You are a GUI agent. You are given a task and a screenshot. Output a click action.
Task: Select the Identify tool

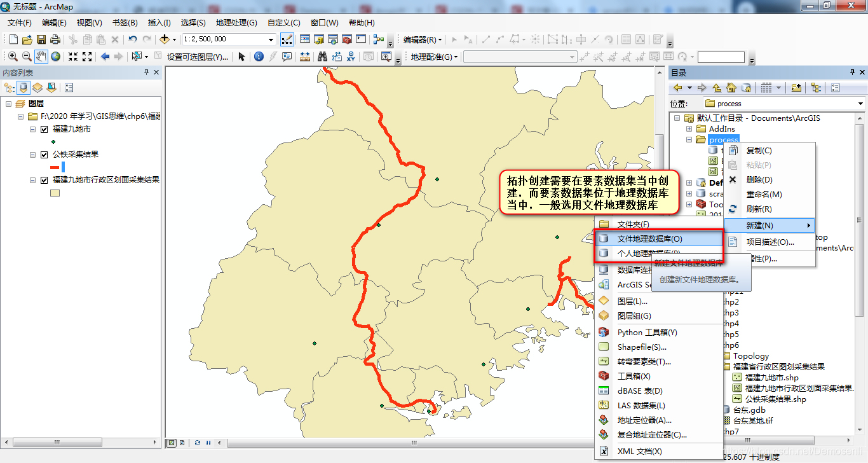[x=259, y=57]
